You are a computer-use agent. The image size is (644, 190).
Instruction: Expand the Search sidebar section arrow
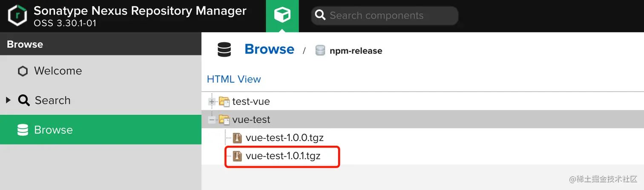point(8,101)
